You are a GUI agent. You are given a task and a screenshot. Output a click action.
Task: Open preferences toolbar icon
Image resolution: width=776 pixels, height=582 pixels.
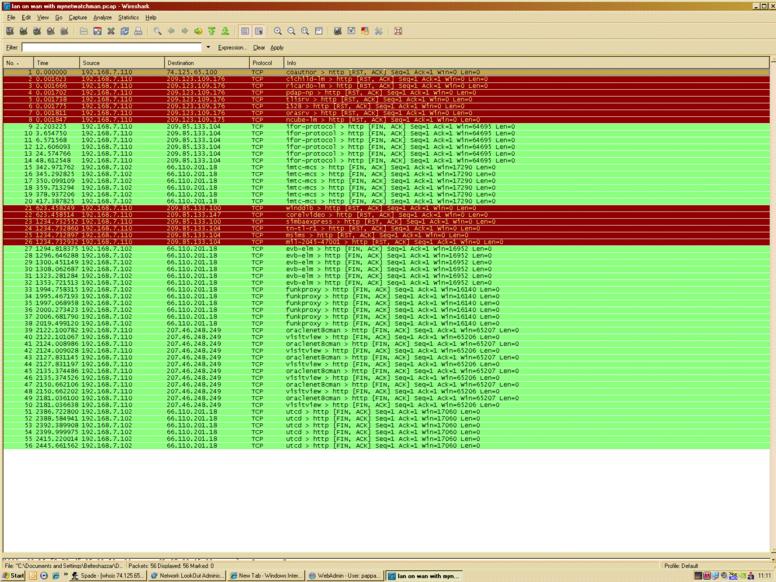379,31
